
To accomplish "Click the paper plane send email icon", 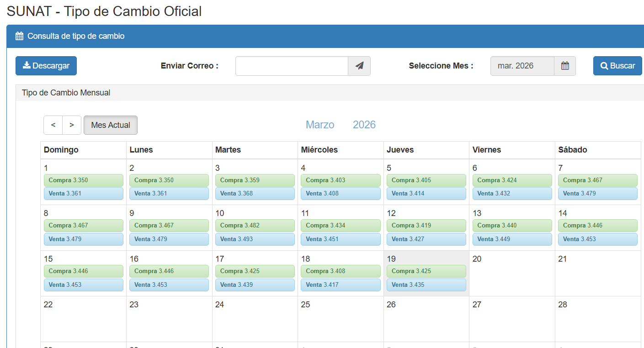I will (x=359, y=66).
